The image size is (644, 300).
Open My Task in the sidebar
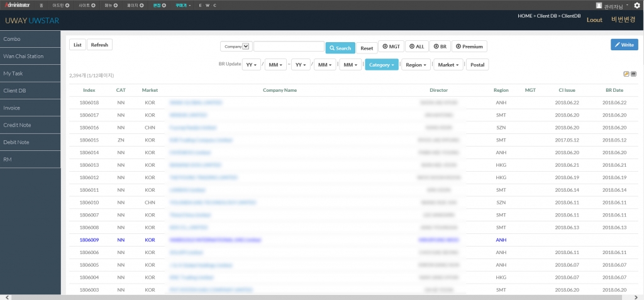coord(30,73)
